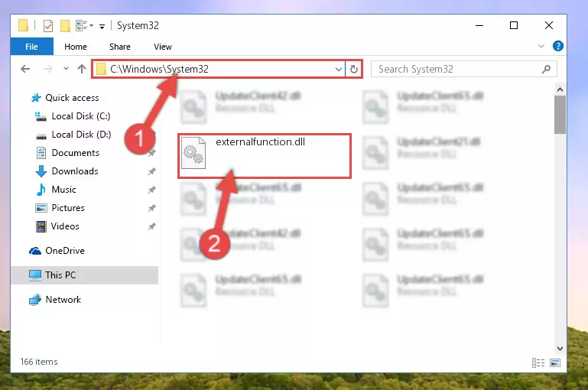Switch to the Home ribbon tab

click(x=76, y=47)
